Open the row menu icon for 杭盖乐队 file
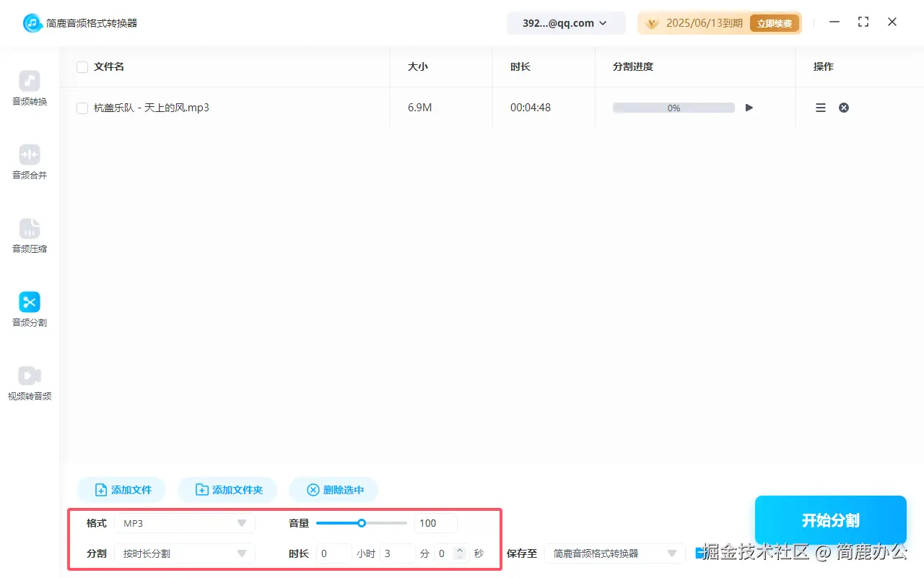Screen dimensions: 924x578 point(821,108)
